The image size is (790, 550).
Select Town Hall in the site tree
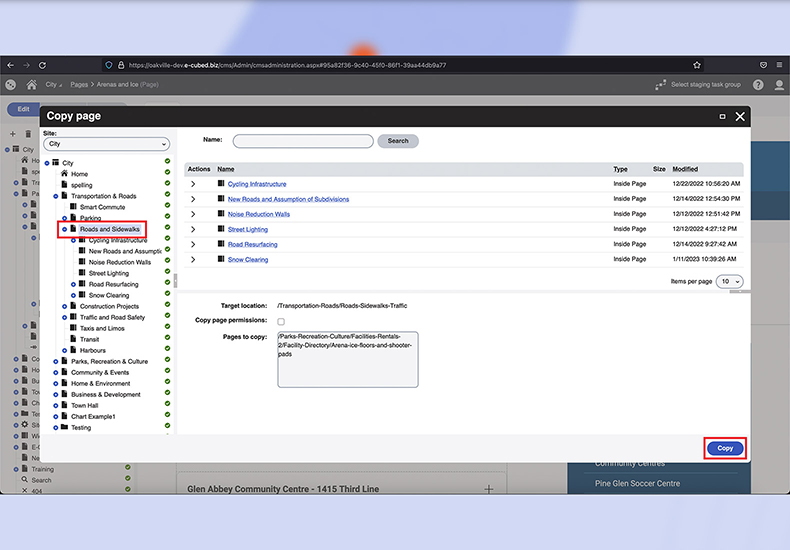85,405
